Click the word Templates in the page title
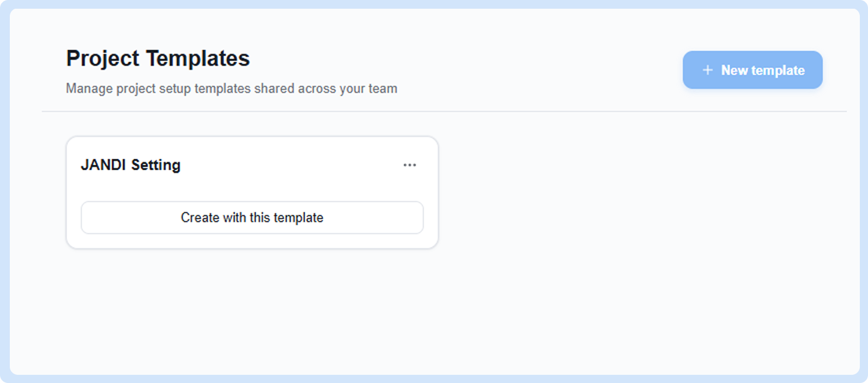Viewport: 868px width, 383px height. pyautogui.click(x=198, y=58)
